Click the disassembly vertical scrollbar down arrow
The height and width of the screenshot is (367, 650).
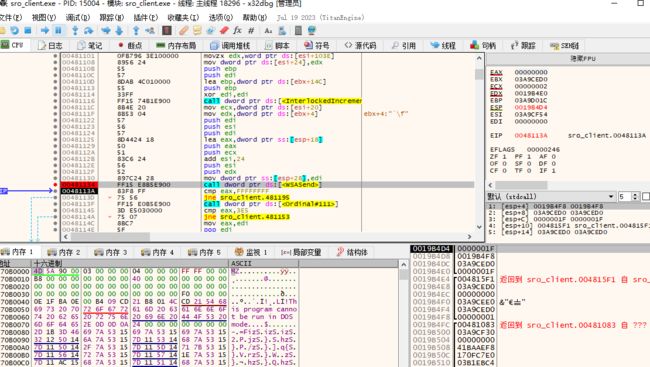pyautogui.click(x=479, y=227)
